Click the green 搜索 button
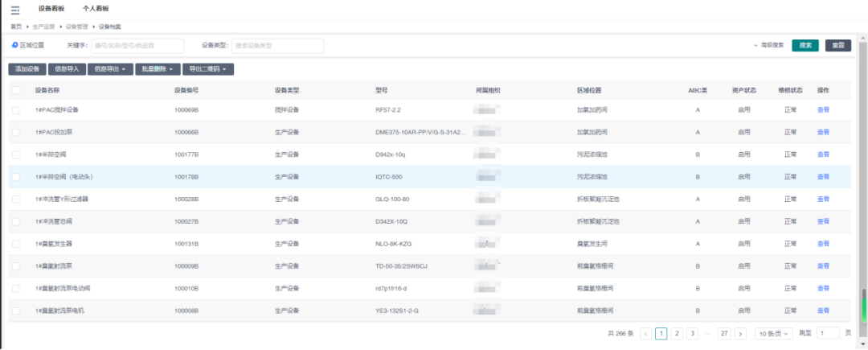 pos(805,46)
